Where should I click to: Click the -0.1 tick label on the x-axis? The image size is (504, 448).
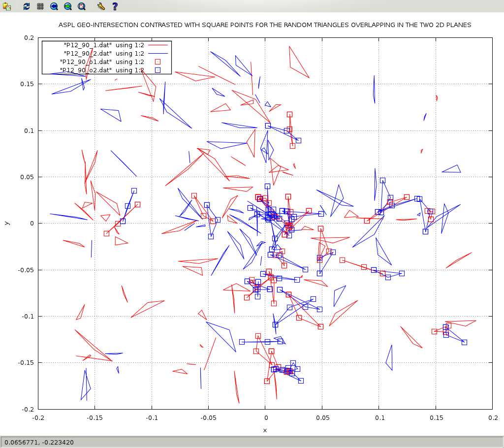(152, 417)
